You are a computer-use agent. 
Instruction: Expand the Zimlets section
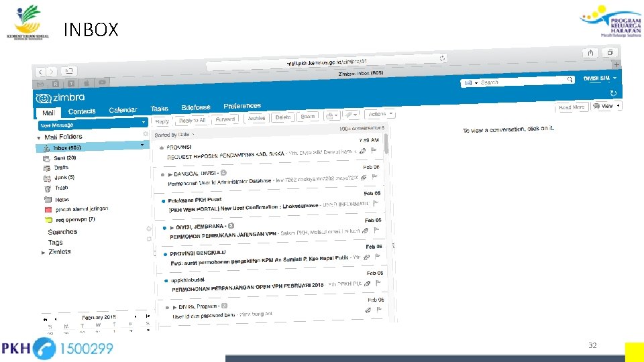(43, 253)
